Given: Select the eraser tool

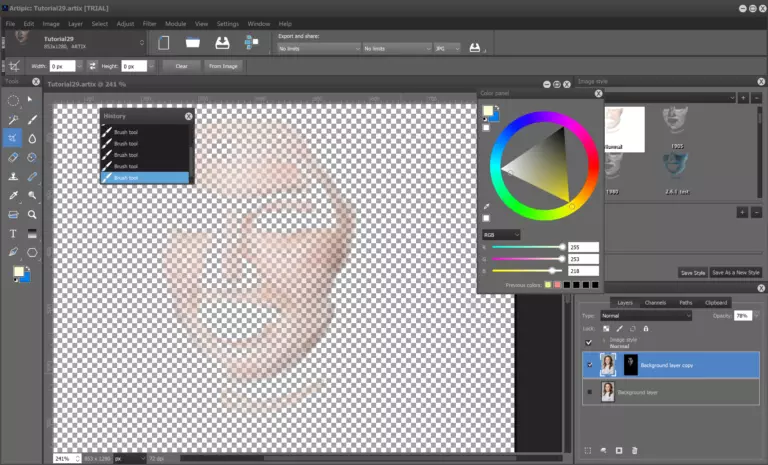Looking at the screenshot, I should pyautogui.click(x=13, y=157).
